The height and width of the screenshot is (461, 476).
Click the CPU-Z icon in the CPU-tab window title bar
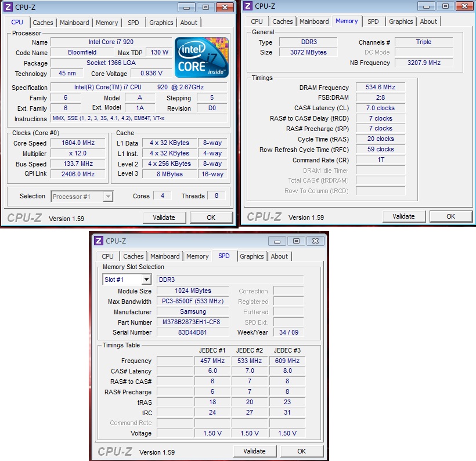[x=8, y=7]
